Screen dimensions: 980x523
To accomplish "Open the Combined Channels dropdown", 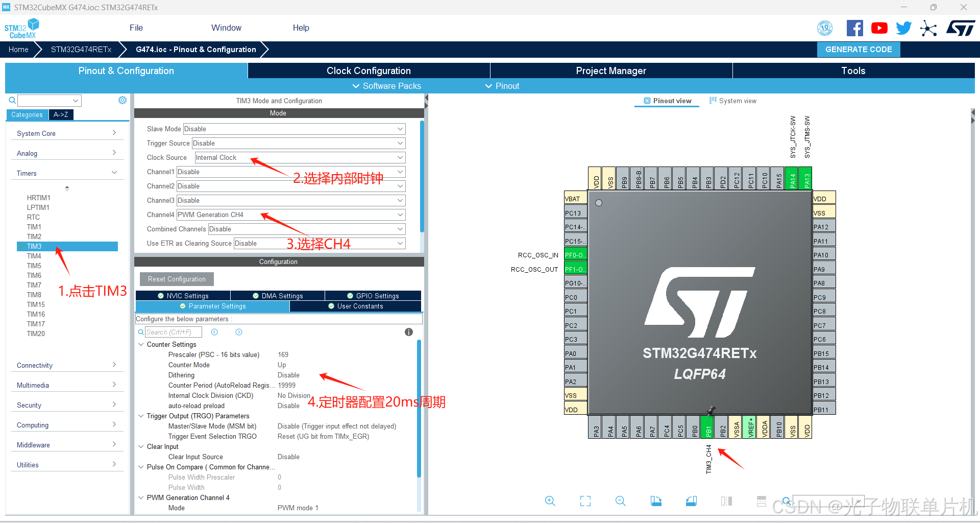I will pos(307,229).
